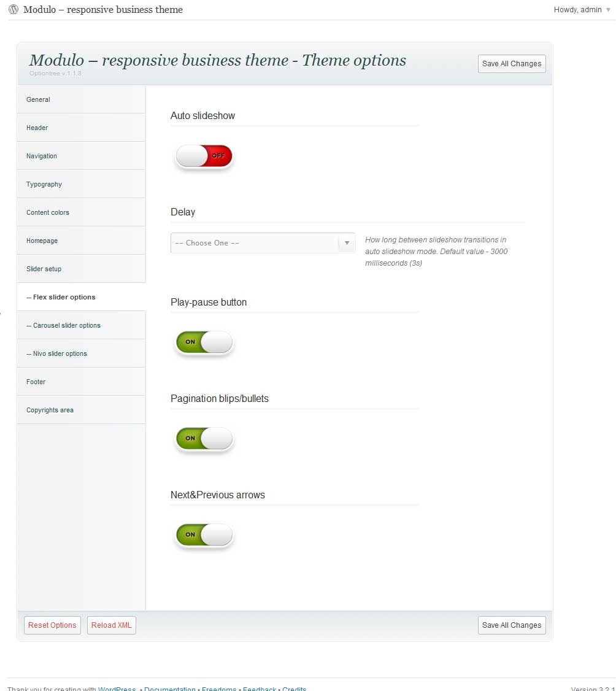This screenshot has width=616, height=691.
Task: Click the Play-pause button heading
Action: click(x=209, y=303)
